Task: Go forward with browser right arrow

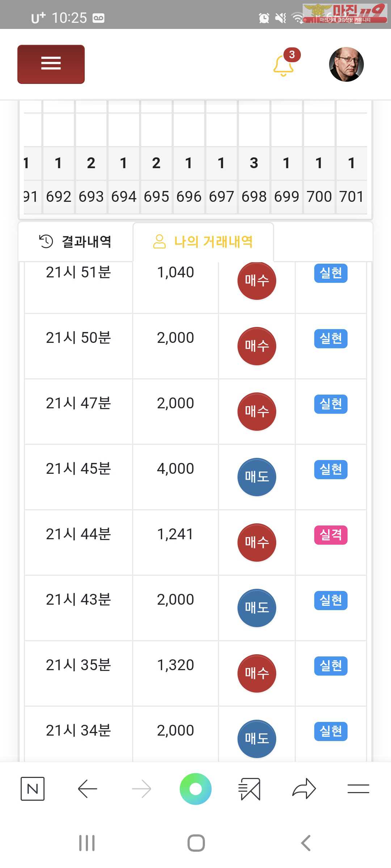Action: coord(142,789)
